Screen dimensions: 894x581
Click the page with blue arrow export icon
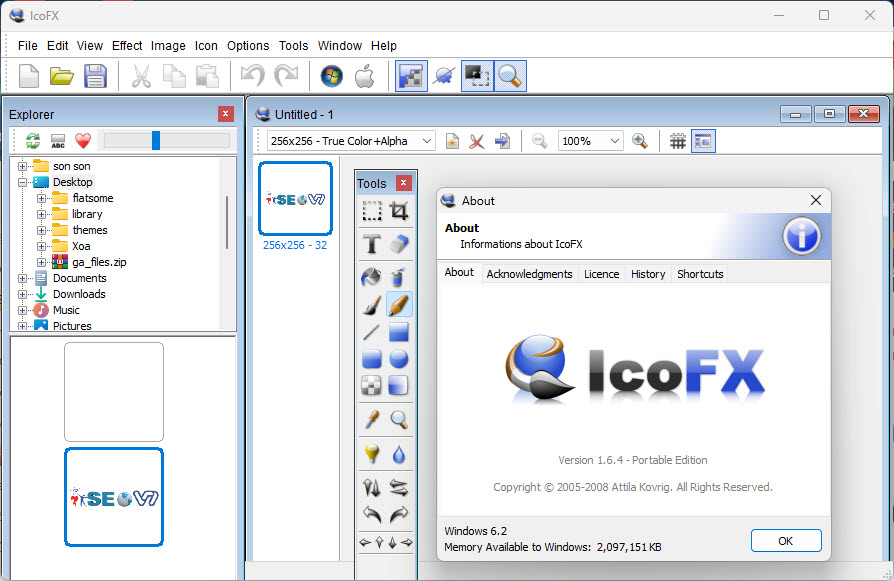[502, 141]
